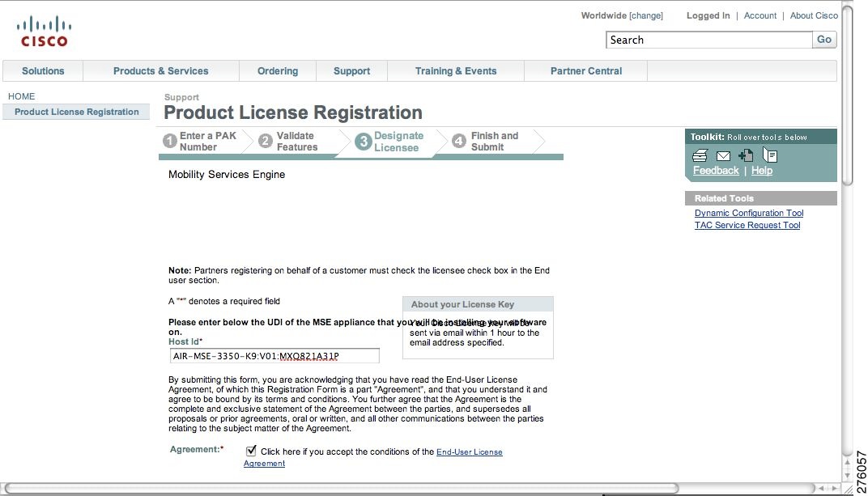The height and width of the screenshot is (496, 868).
Task: Click step 4 Finish and Submit circle
Action: click(458, 141)
